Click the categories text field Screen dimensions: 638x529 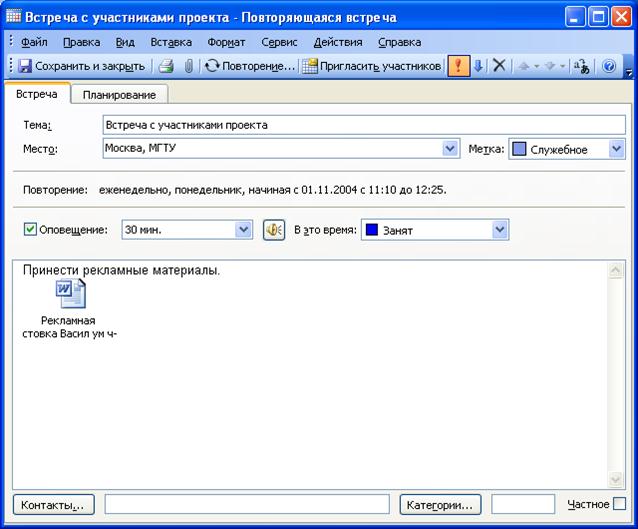click(x=523, y=505)
